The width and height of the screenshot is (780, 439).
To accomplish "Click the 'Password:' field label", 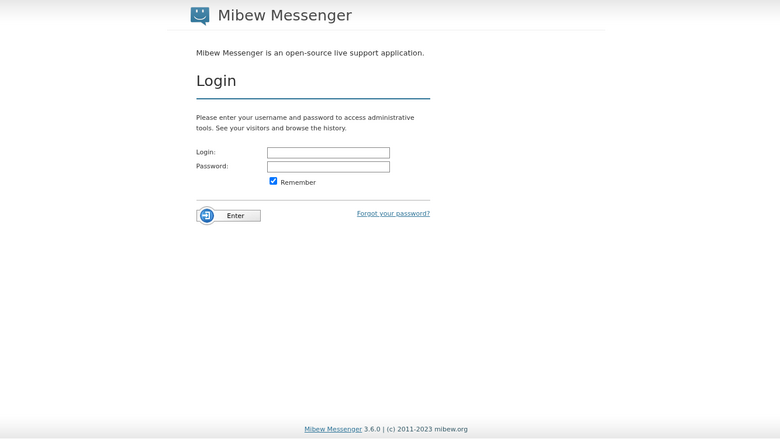I will point(212,166).
